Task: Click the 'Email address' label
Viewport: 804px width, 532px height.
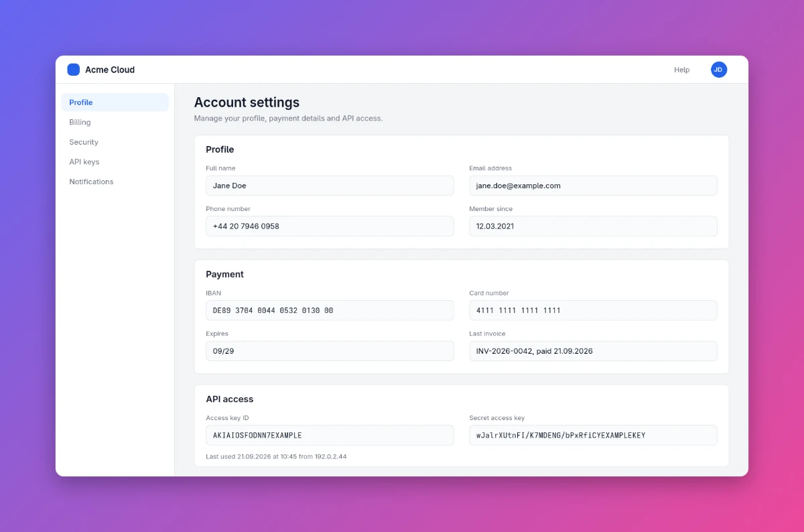Action: pos(490,168)
